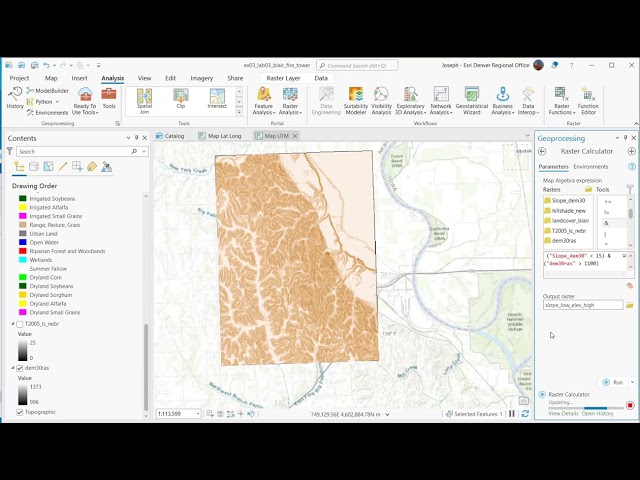Screen dimensions: 640x480
Task: Open Contents search options dropdown
Action: pyautogui.click(x=144, y=151)
